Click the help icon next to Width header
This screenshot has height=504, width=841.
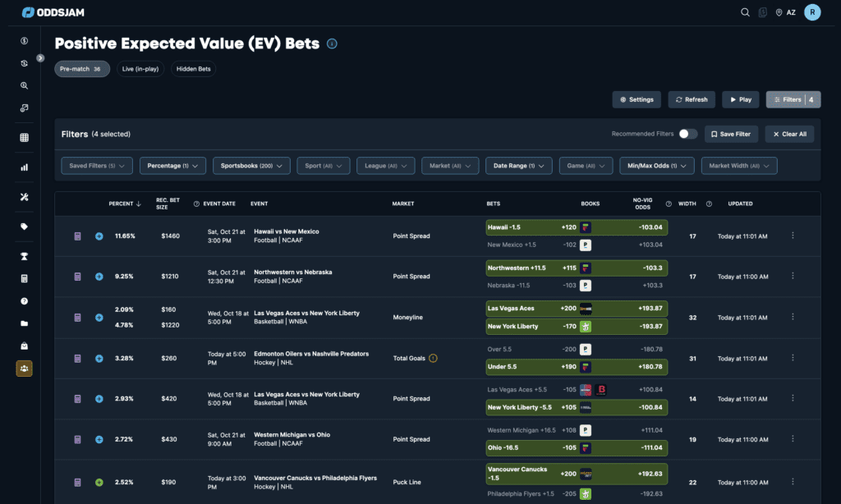(709, 204)
